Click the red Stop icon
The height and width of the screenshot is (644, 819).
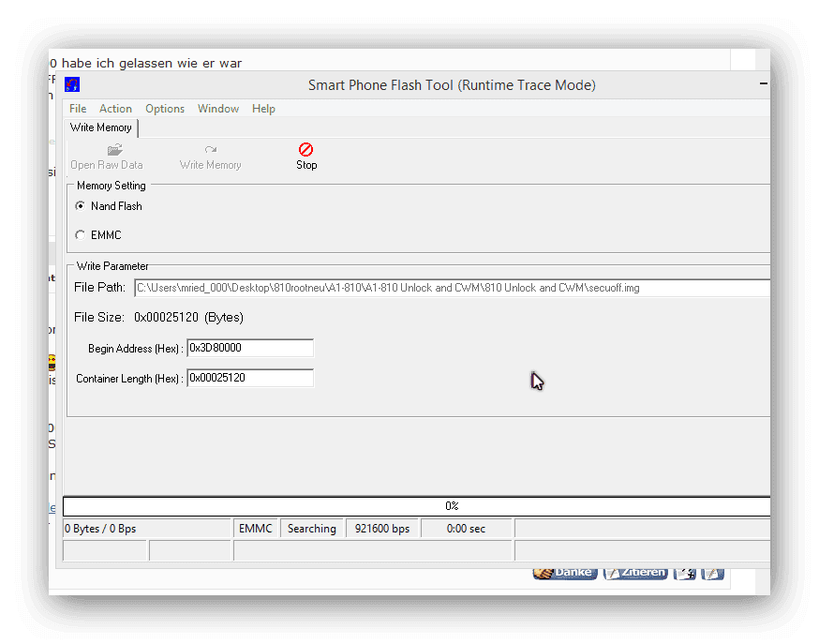(306, 149)
